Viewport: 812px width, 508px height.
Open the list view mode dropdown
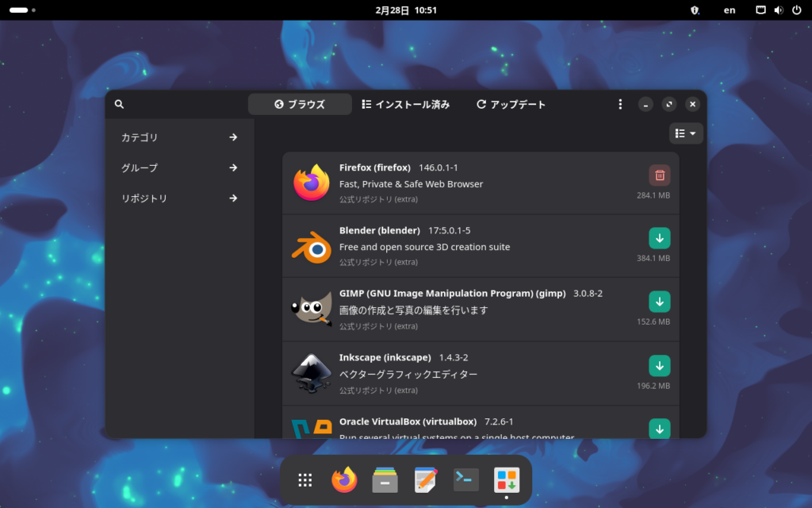click(x=686, y=133)
